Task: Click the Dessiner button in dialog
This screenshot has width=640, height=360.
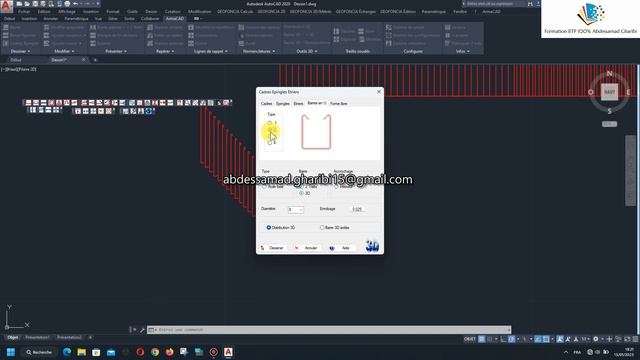Action: [273, 248]
